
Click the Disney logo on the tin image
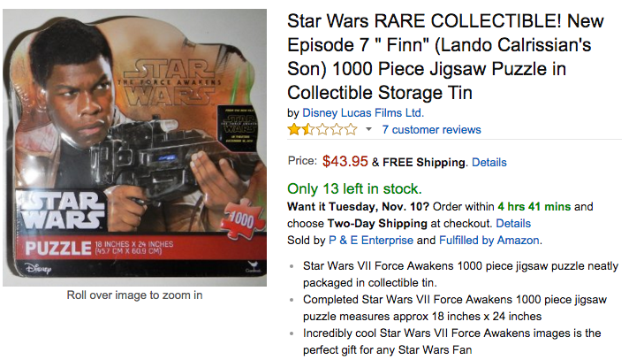[x=38, y=268]
